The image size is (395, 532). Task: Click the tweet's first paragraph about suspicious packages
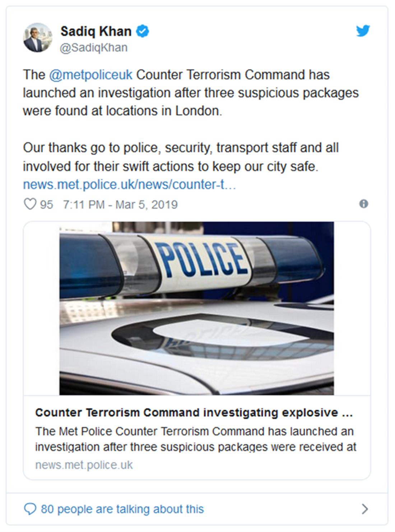point(190,93)
